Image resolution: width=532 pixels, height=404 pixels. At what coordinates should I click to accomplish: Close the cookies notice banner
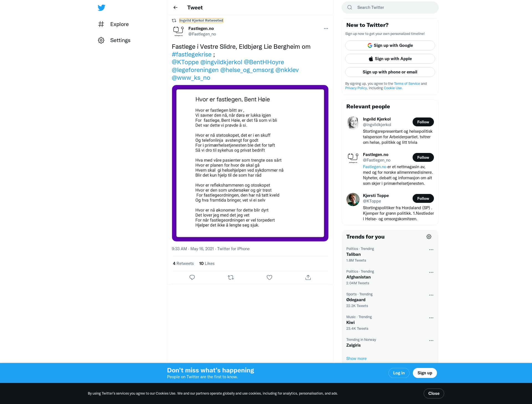tap(434, 393)
